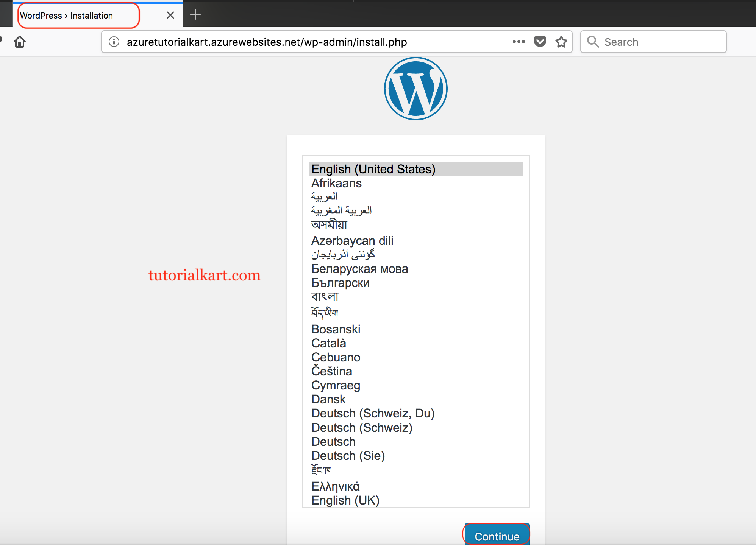Click the bookmark star icon
Screen dimensions: 756x545
pyautogui.click(x=561, y=42)
